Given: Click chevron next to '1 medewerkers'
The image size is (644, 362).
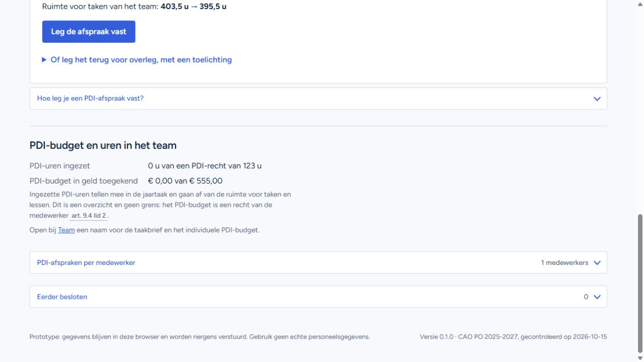Looking at the screenshot, I should [x=597, y=263].
